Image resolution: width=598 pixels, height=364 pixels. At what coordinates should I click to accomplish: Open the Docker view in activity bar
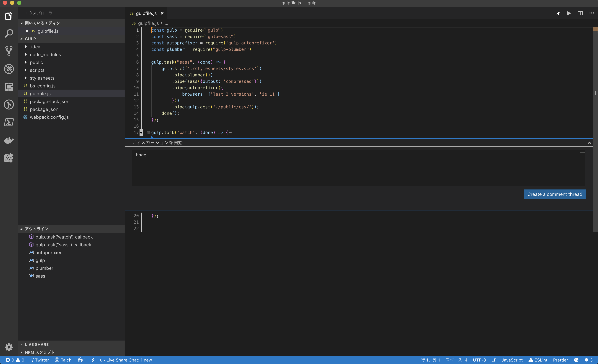[x=9, y=140]
